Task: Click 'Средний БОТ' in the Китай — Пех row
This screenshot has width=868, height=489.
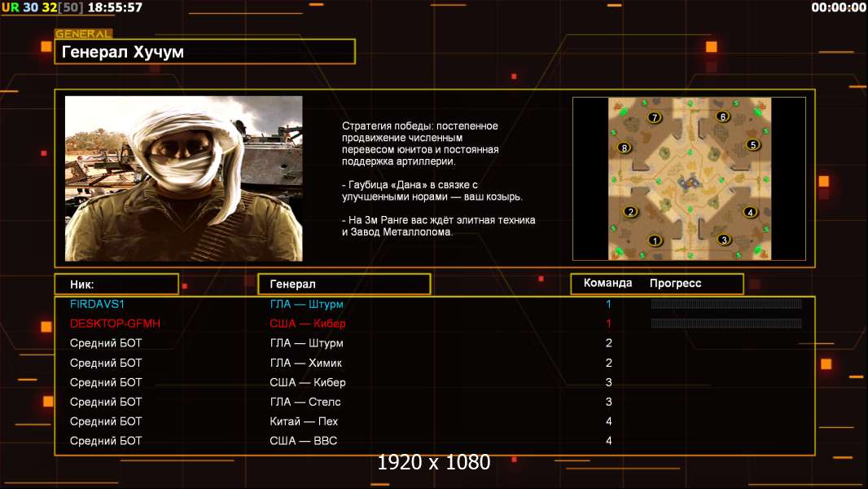Action: (x=106, y=421)
